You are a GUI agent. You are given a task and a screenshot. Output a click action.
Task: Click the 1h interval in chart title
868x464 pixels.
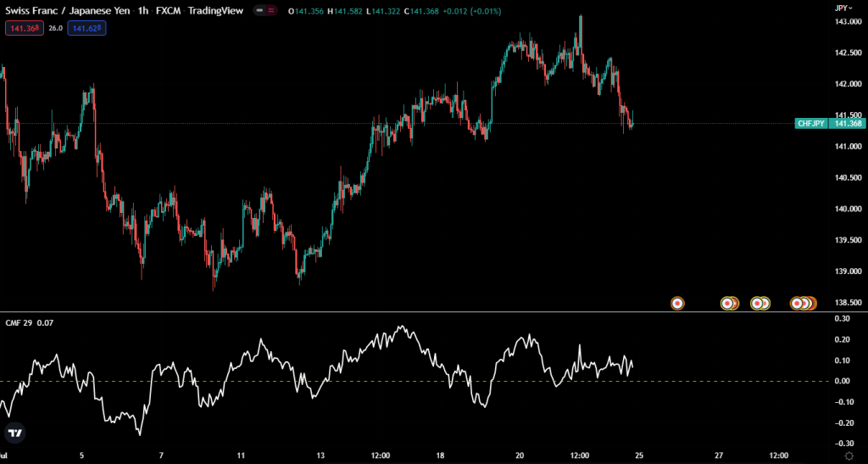143,11
